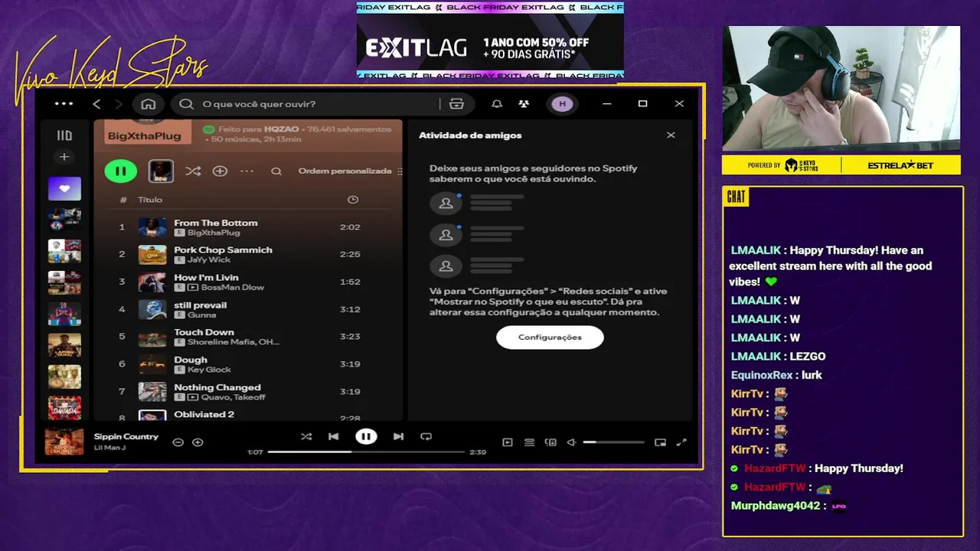Image resolution: width=980 pixels, height=551 pixels.
Task: Adjust the volume slider
Action: click(613, 442)
